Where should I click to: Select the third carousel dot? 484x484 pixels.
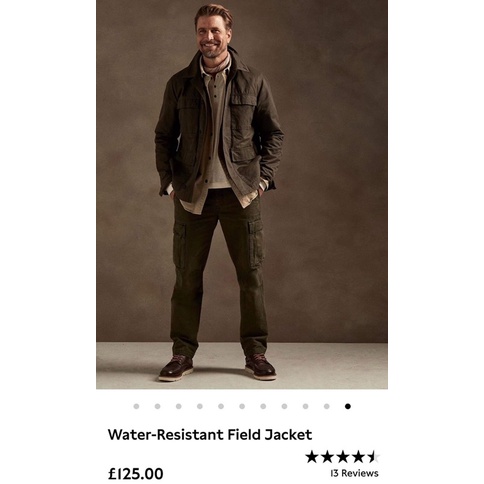tap(179, 406)
